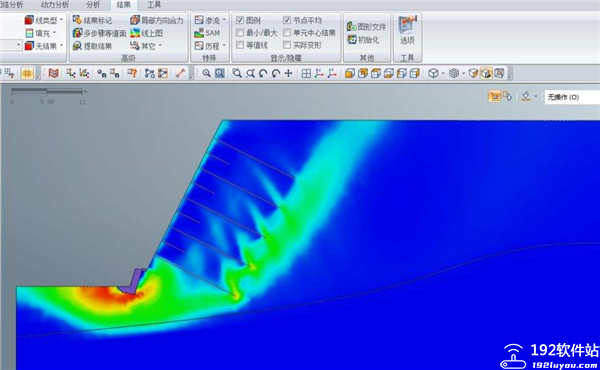Viewport: 600px width, 370px height.
Task: Switch to the 工具 ribbon tab
Action: pyautogui.click(x=154, y=5)
